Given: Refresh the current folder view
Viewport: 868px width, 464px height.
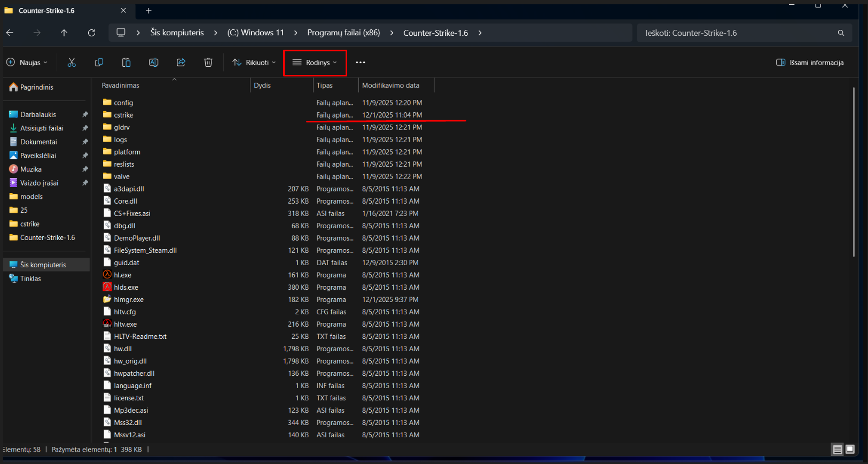Looking at the screenshot, I should [91, 33].
